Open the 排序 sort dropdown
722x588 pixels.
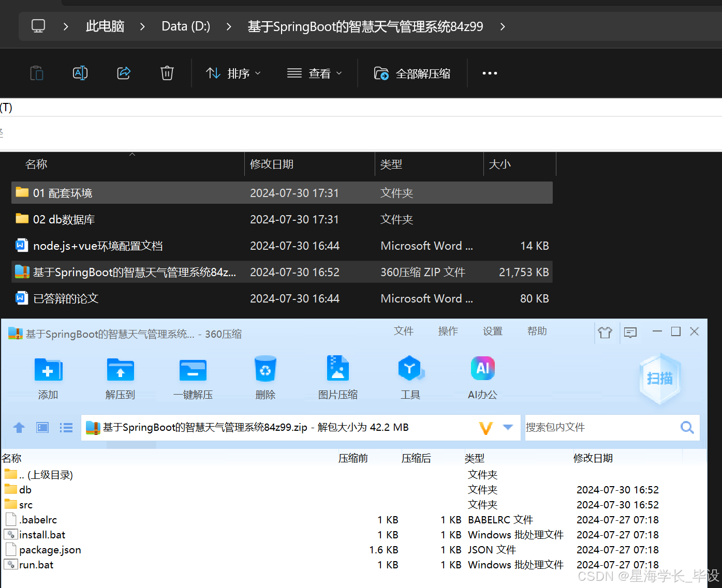[233, 73]
